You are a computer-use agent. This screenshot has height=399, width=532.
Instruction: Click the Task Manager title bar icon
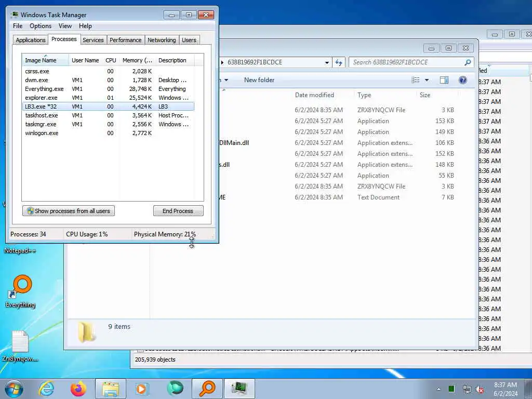point(14,15)
